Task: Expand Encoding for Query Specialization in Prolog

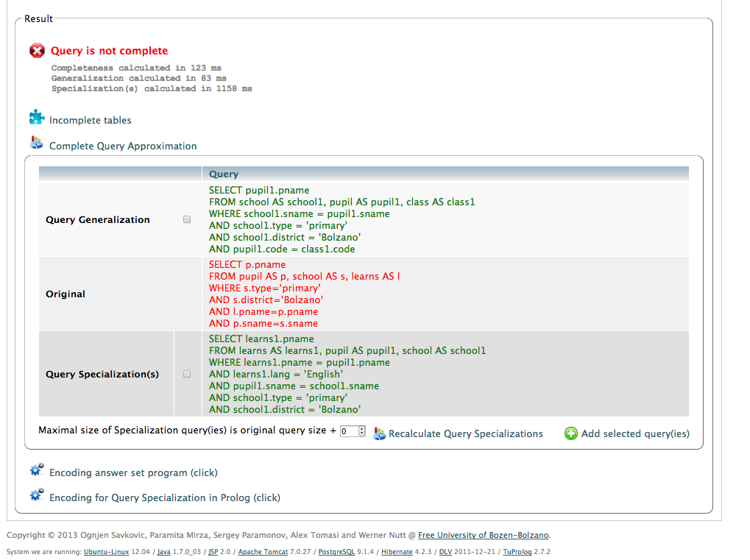Action: coord(165,497)
